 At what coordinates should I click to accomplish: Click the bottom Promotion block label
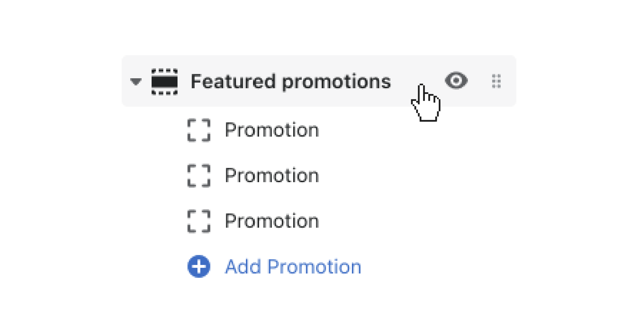coord(272,221)
